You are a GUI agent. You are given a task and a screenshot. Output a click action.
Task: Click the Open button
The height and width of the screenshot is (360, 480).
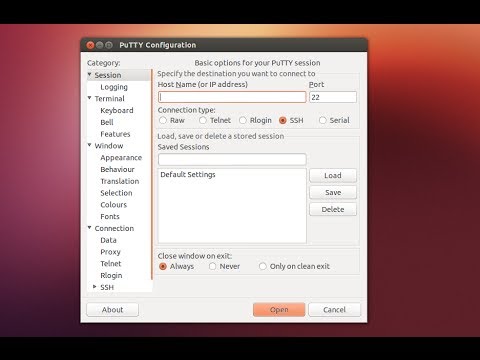(x=279, y=310)
